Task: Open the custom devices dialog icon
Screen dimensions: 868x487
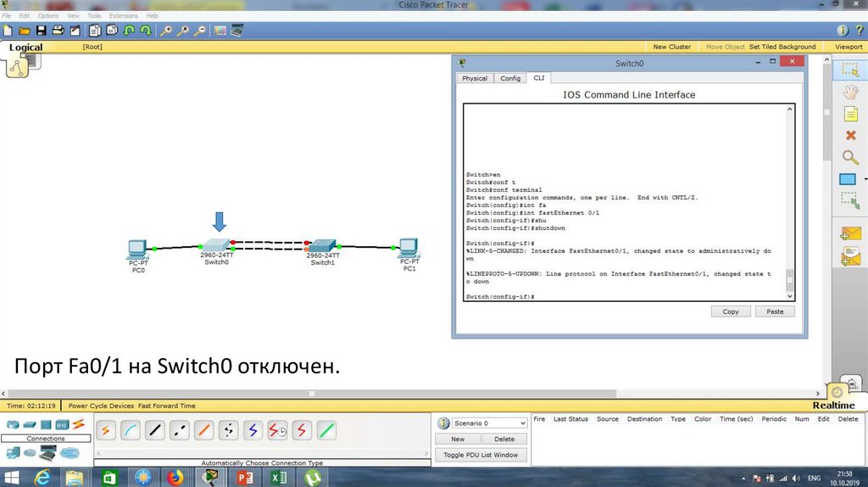Action: point(237,31)
